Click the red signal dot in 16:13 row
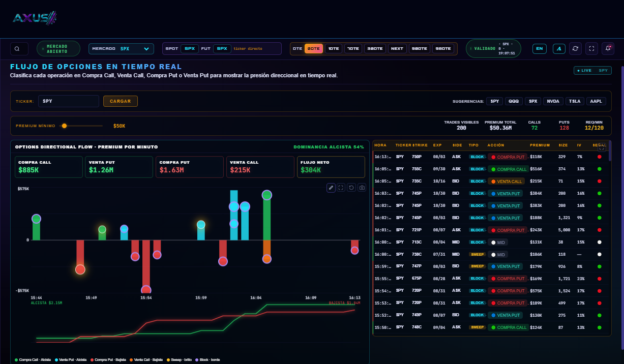Image resolution: width=624 pixels, height=364 pixels. [600, 157]
